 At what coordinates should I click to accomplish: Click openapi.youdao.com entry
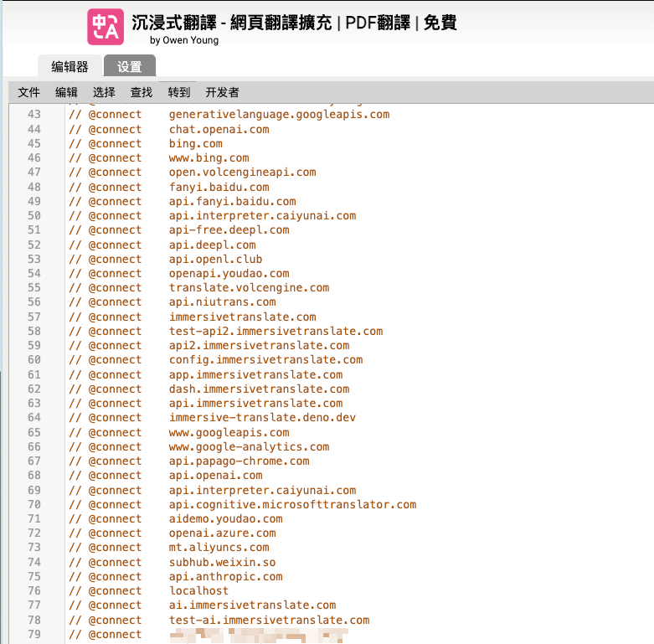click(x=229, y=274)
